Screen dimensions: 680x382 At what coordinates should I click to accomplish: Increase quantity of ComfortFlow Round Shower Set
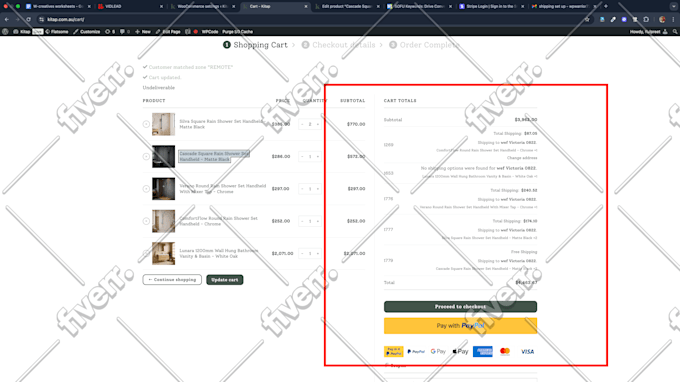click(318, 221)
